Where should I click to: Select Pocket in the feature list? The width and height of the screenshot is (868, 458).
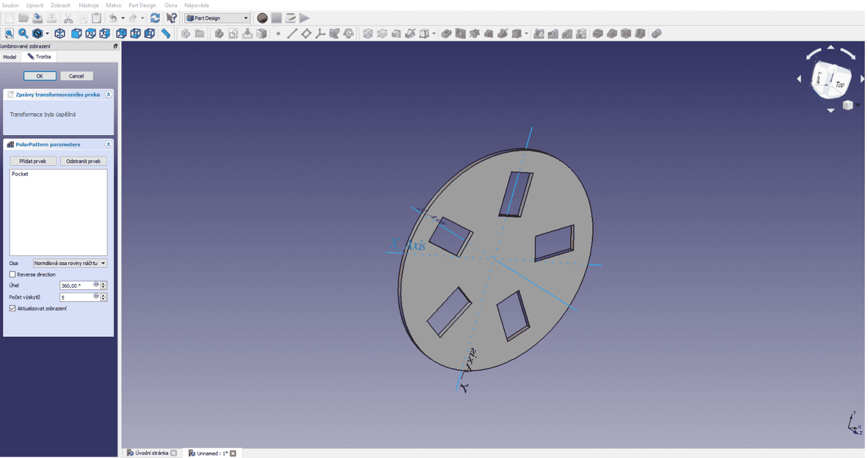pyautogui.click(x=20, y=174)
